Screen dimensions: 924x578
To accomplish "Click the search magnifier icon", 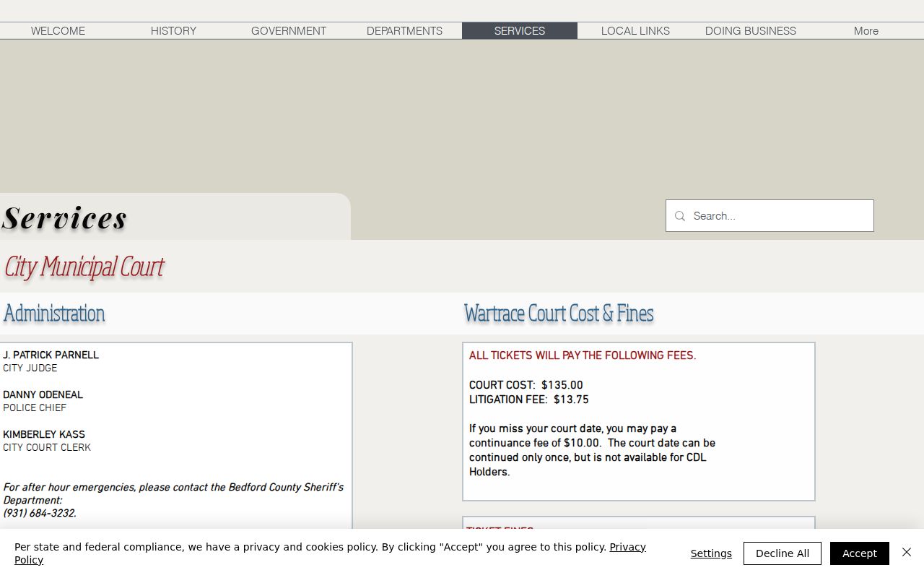I will (679, 216).
